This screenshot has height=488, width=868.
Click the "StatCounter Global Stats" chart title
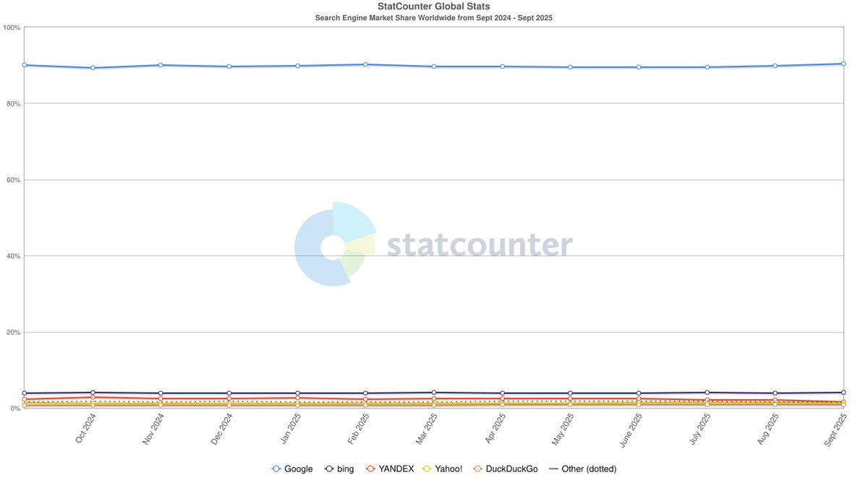click(x=433, y=7)
